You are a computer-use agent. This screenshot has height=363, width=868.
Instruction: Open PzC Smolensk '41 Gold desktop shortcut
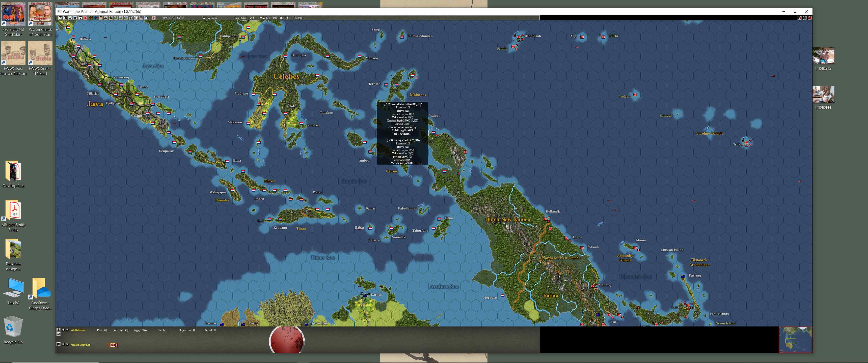(x=40, y=19)
